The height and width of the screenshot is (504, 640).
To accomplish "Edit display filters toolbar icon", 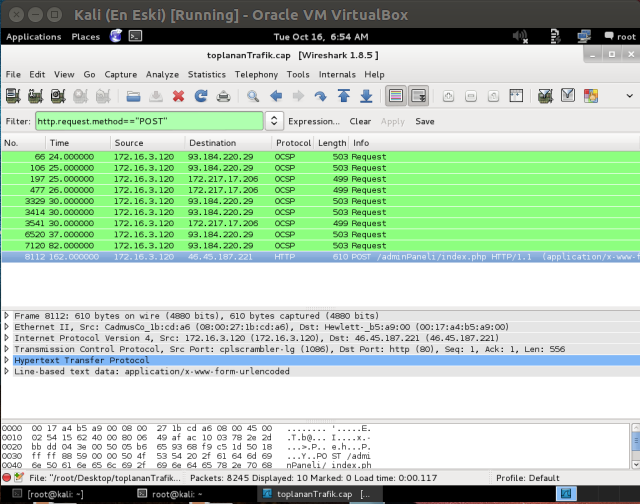I will (568, 95).
